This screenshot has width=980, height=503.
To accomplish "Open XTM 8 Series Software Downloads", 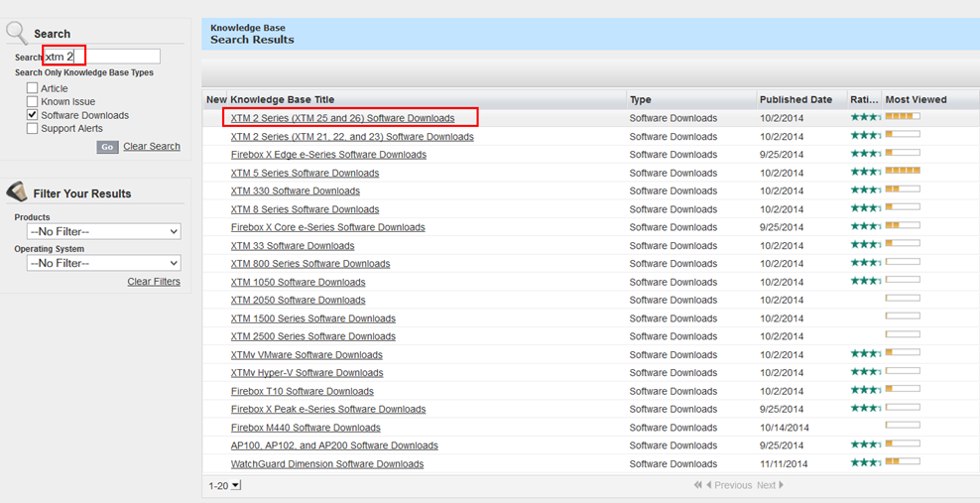I will coord(305,209).
